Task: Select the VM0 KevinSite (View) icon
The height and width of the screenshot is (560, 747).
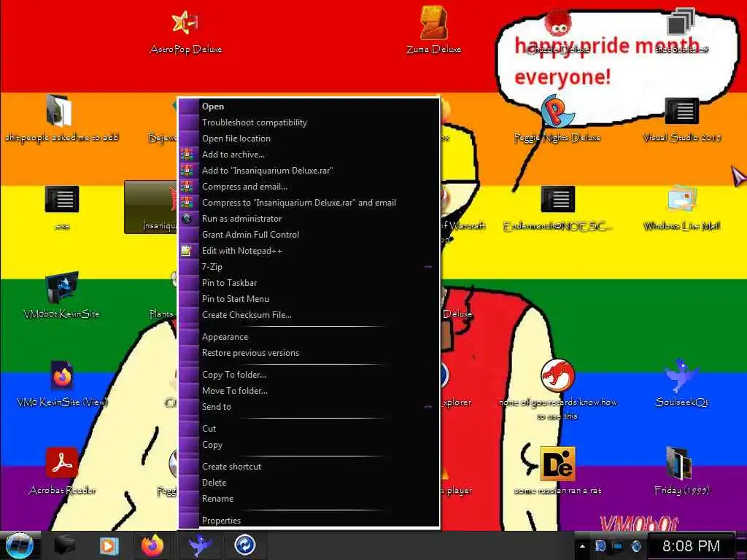Action: tap(62, 384)
